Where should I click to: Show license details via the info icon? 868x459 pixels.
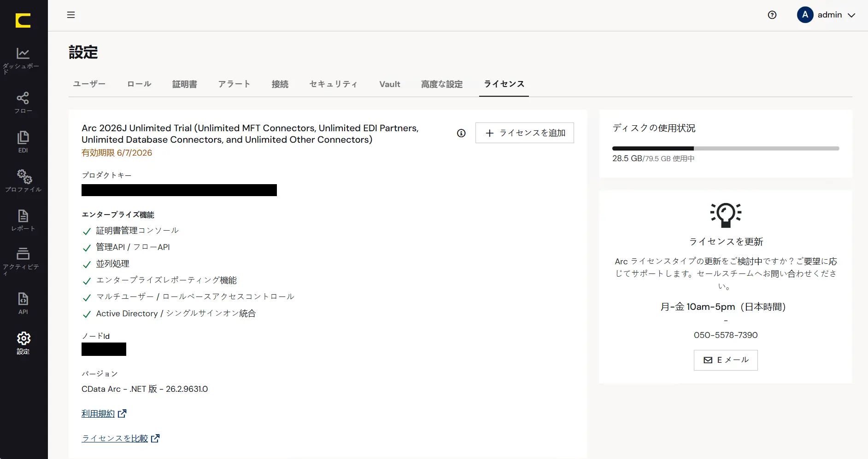tap(461, 133)
